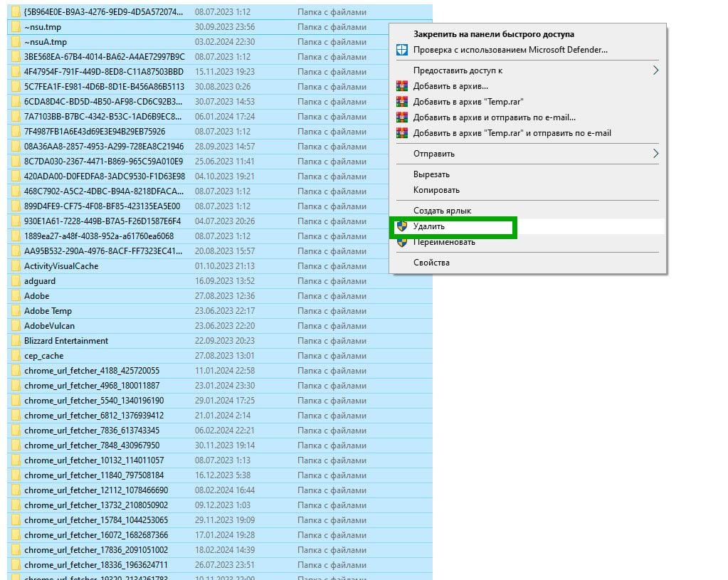
Task: Click folder icon of chrome_url_fetcher_7836_613743345
Action: (x=16, y=431)
